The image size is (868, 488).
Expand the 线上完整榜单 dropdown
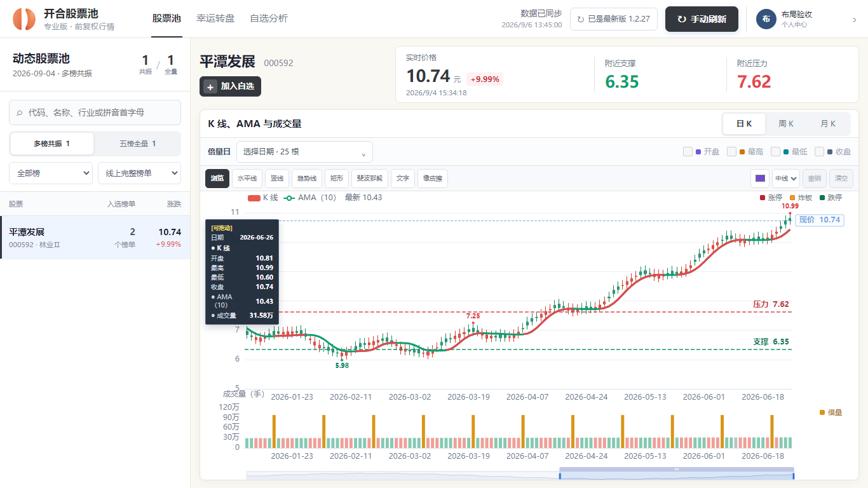(x=139, y=173)
